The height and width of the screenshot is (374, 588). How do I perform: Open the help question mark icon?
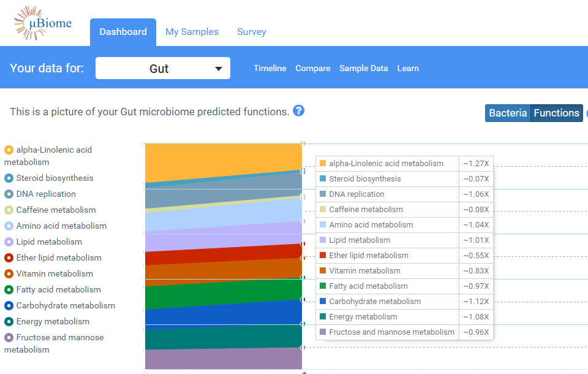tap(298, 110)
